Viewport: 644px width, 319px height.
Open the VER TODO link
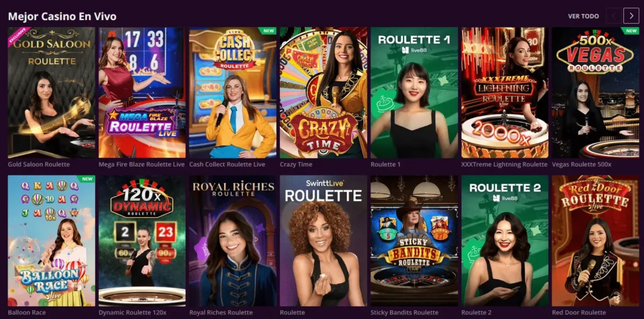click(583, 16)
